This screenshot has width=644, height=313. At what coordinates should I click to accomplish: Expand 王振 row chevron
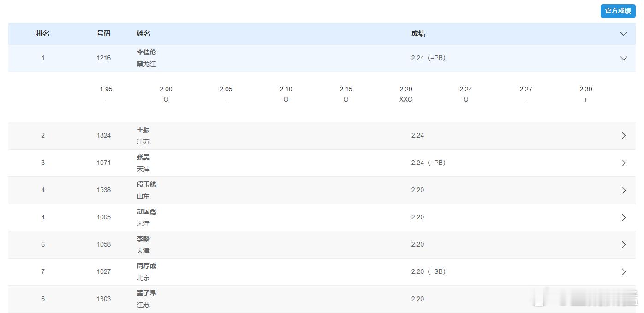623,136
